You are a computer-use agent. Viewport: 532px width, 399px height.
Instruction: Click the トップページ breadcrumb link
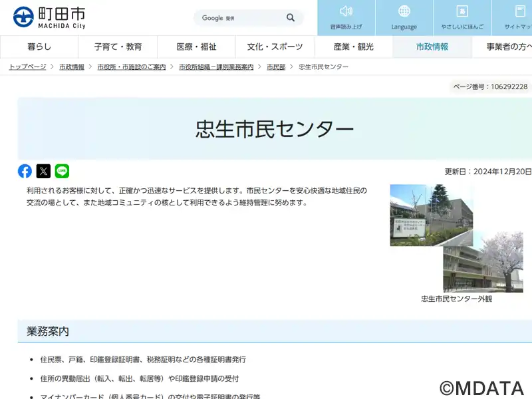pyautogui.click(x=27, y=67)
